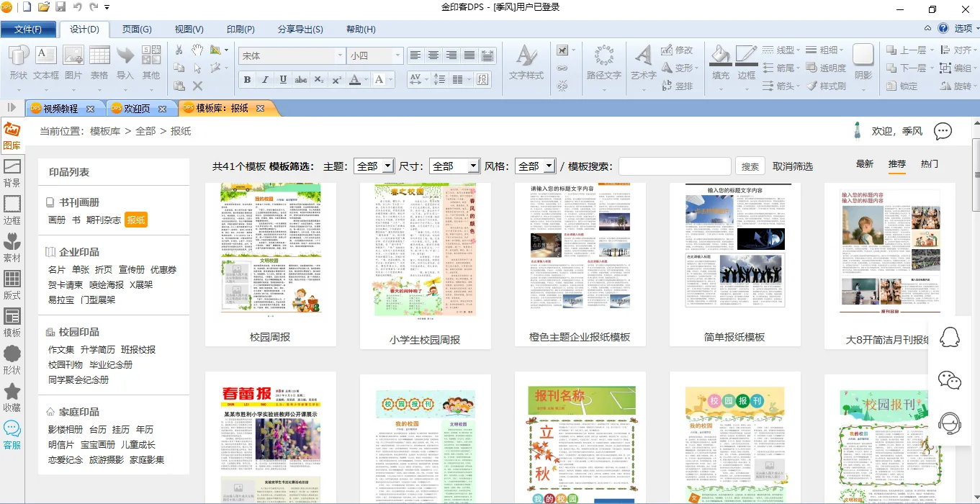The image size is (980, 504).
Task: Switch to the 欢迎页 document tab
Action: click(137, 109)
